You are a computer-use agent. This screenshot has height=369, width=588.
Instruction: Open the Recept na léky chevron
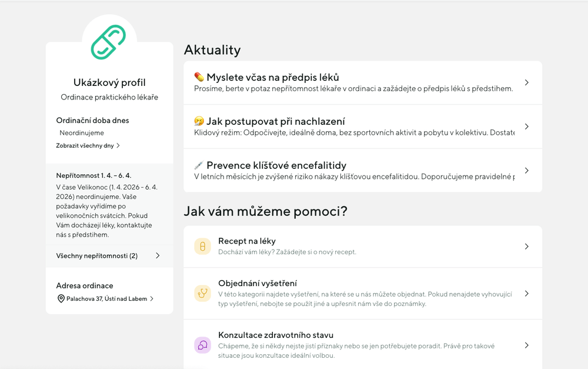[x=527, y=247]
